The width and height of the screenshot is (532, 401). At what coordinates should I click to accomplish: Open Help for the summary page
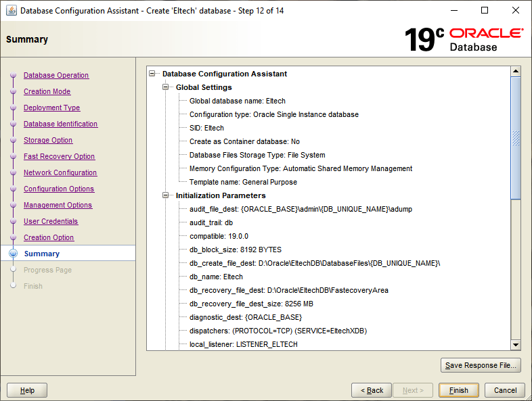point(27,390)
